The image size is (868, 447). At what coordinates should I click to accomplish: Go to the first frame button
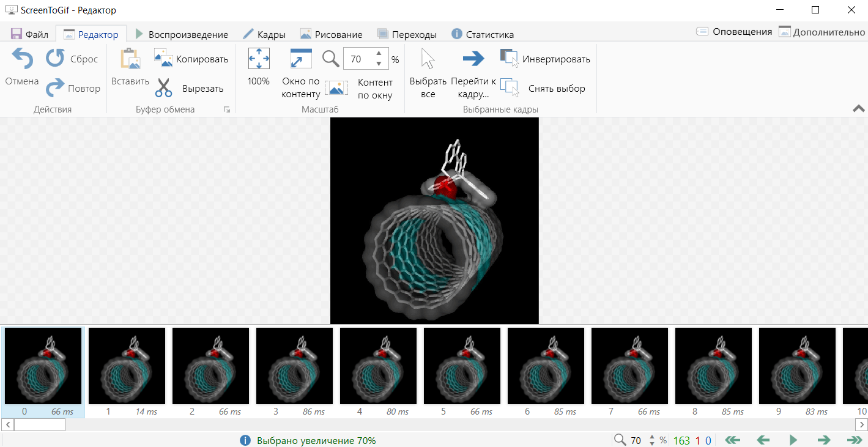(x=733, y=440)
